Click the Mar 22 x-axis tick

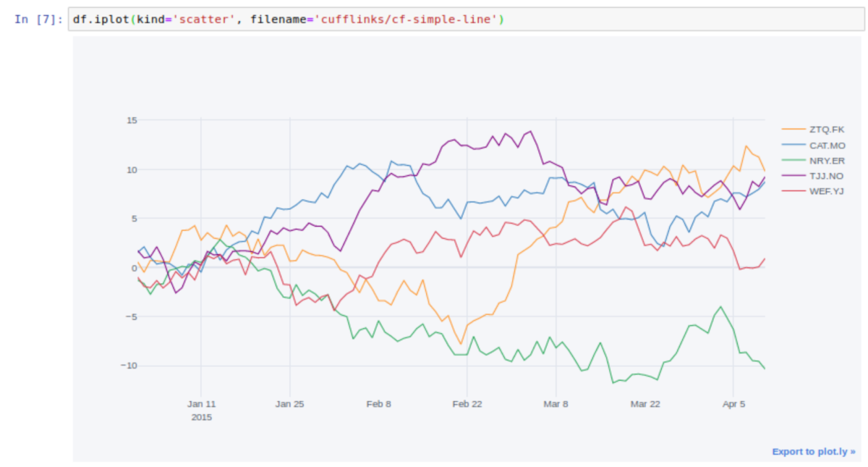click(645, 404)
